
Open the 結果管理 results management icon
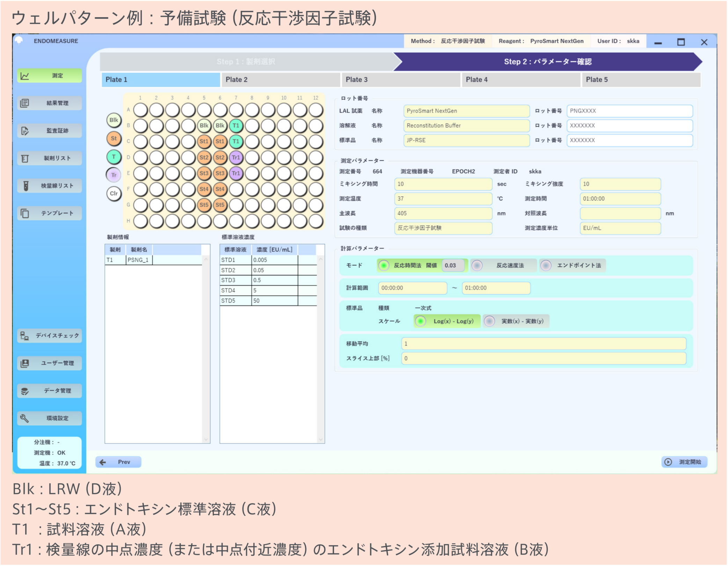pos(25,103)
